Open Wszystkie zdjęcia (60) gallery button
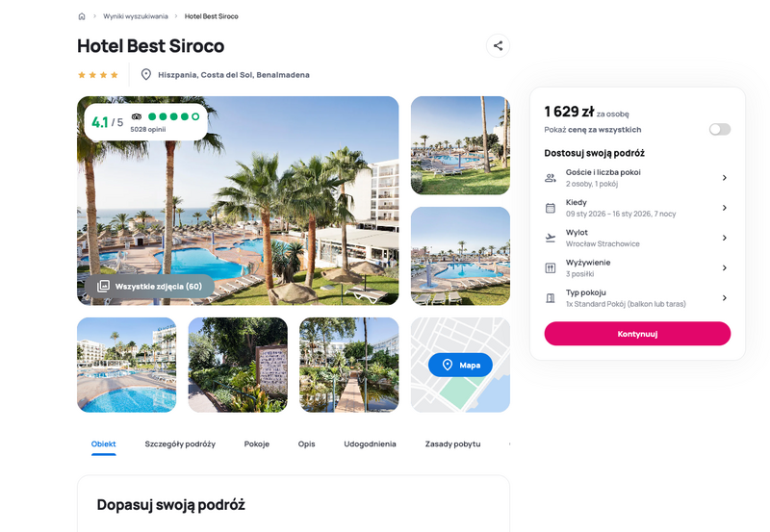Screen dimensions: 770x532 click(x=150, y=286)
